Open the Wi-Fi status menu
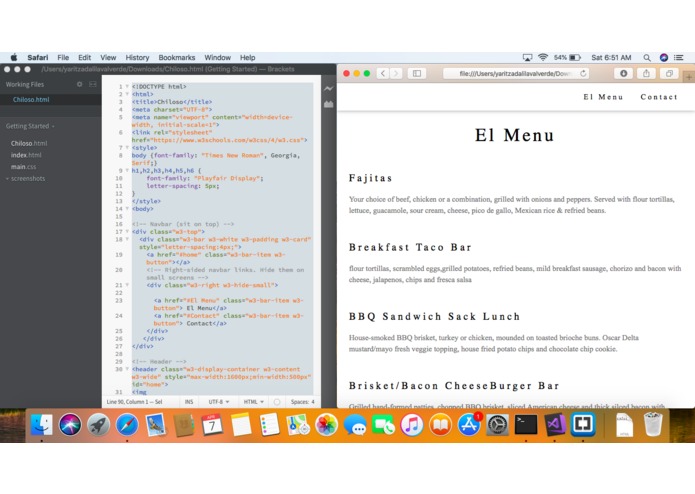The height and width of the screenshot is (494, 695). tap(543, 58)
